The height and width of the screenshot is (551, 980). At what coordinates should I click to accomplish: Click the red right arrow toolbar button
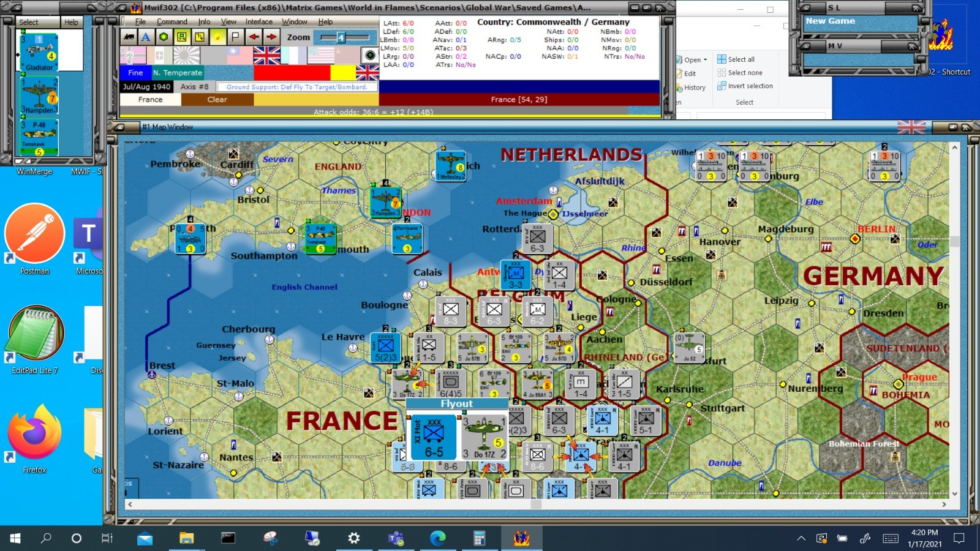(x=271, y=37)
